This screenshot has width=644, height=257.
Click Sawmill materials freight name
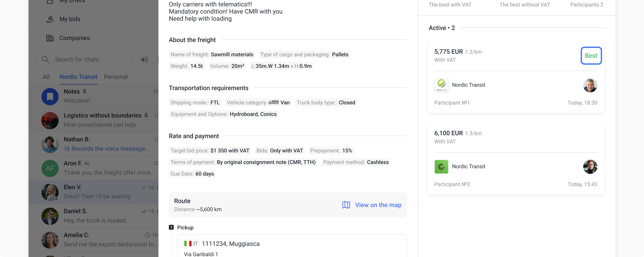pyautogui.click(x=232, y=54)
